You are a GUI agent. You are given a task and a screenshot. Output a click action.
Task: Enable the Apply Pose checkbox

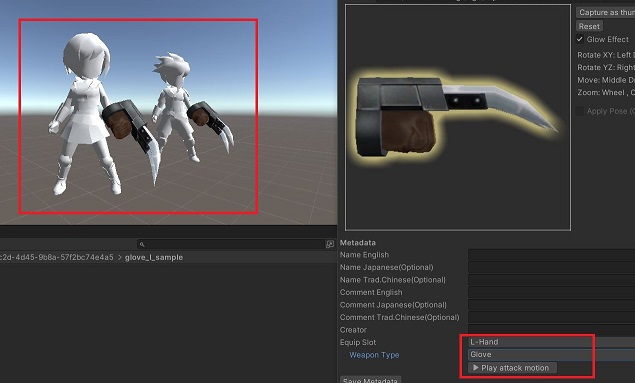tap(580, 111)
